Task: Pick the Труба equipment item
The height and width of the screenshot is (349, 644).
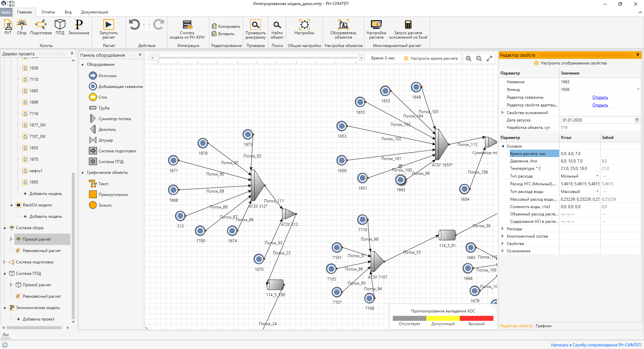Action: 99,108
